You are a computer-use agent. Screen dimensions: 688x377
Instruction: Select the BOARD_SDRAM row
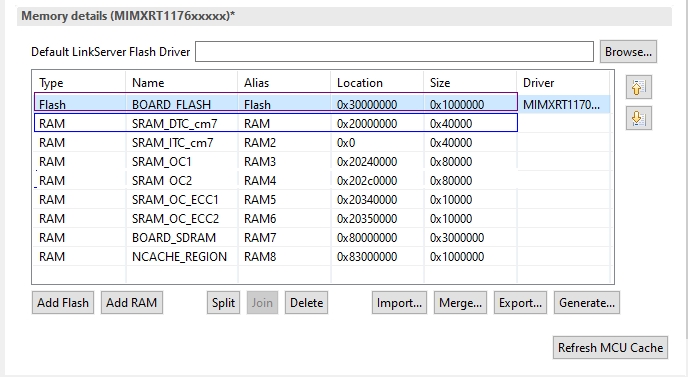coord(322,237)
